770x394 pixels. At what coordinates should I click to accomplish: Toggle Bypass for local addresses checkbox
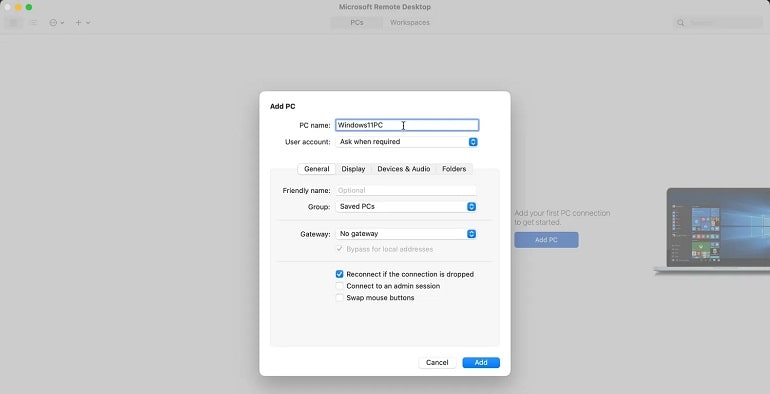tap(339, 249)
